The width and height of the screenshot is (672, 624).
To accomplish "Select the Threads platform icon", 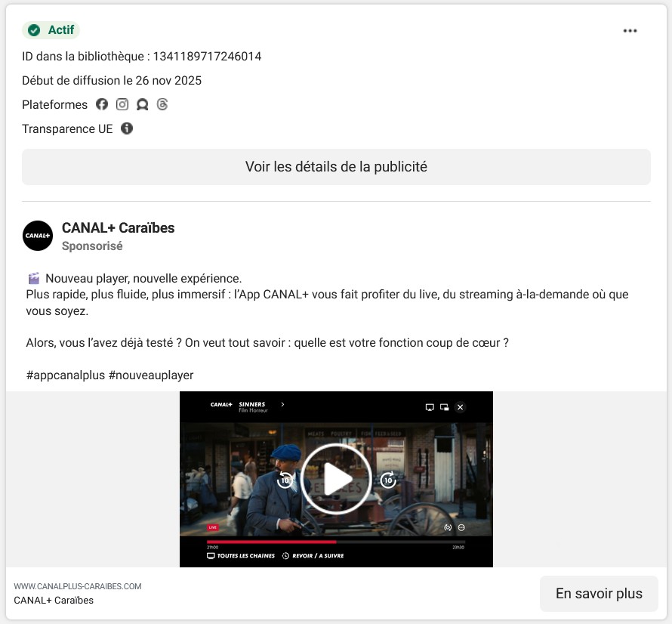I will pos(162,104).
